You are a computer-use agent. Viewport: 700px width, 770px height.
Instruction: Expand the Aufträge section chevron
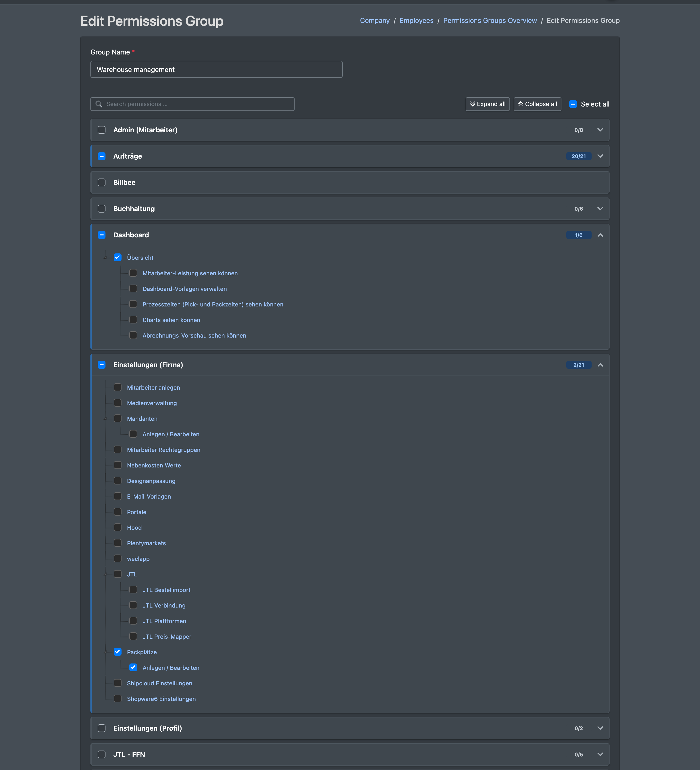coord(600,156)
